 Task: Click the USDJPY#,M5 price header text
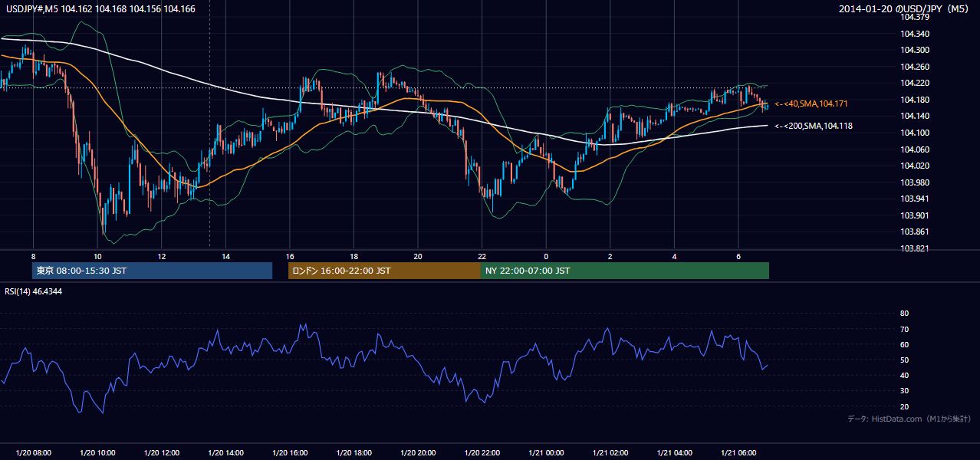click(x=100, y=8)
